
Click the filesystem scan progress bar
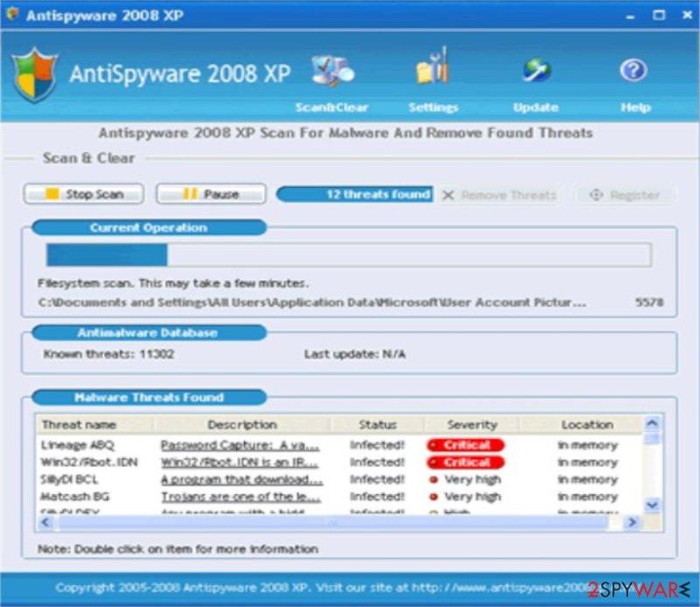348,255
